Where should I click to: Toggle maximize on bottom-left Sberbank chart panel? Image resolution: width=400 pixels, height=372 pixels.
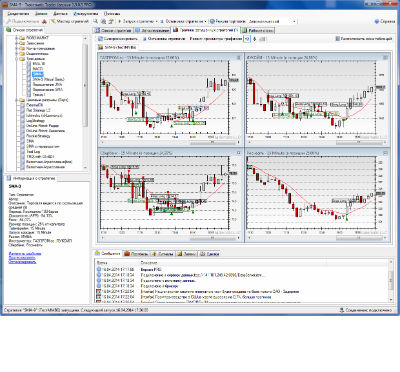coord(239,153)
